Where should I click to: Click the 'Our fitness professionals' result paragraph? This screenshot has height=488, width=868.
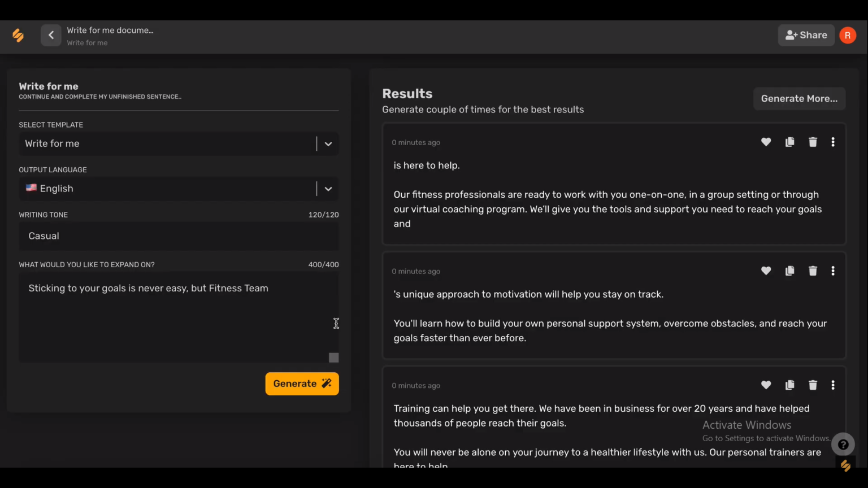tap(608, 210)
